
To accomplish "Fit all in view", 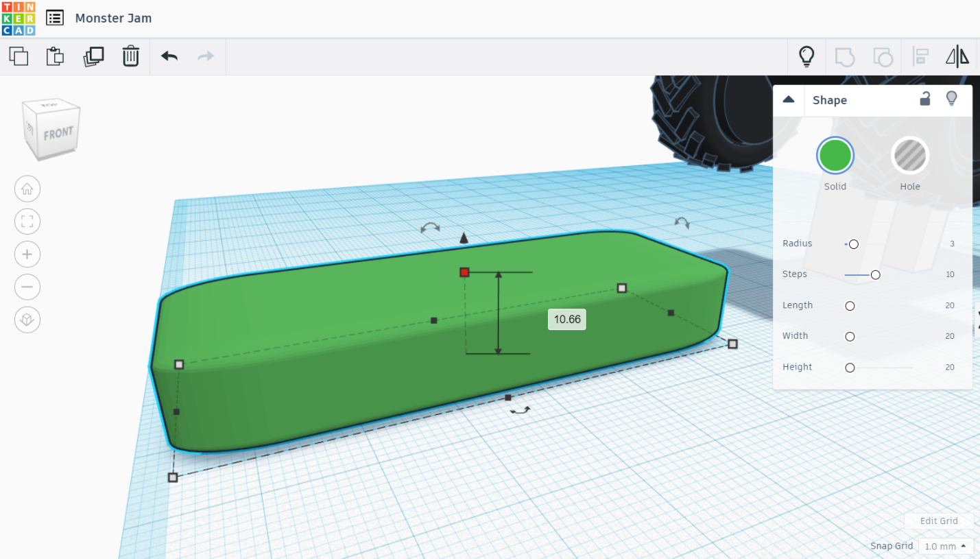I will click(27, 222).
